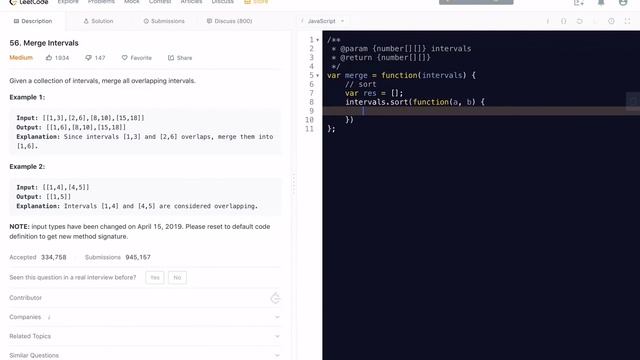Screen dimensions: 640x360
Task: Click the 'var res = [];' code line
Action: pos(374,93)
